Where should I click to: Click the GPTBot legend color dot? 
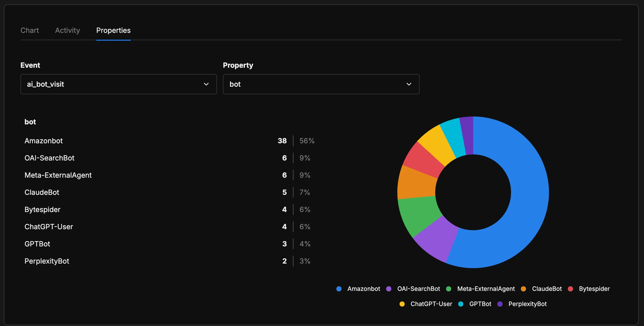click(x=461, y=304)
